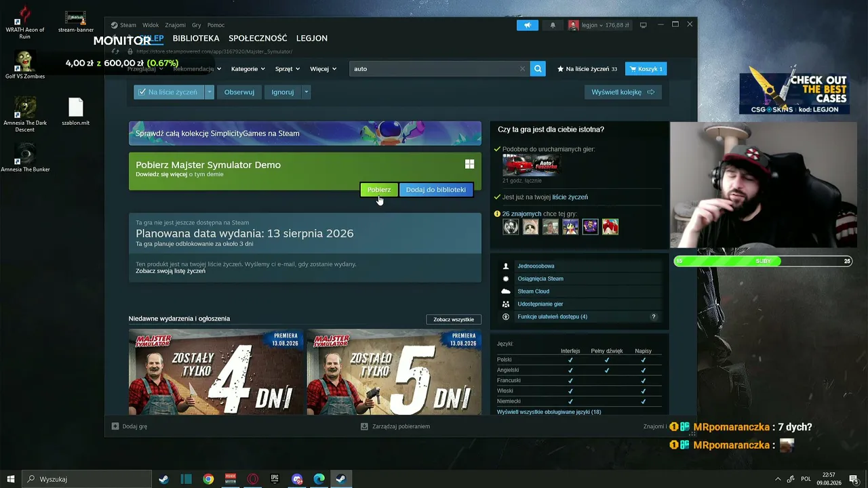Open Windows notification center icon

point(854,479)
